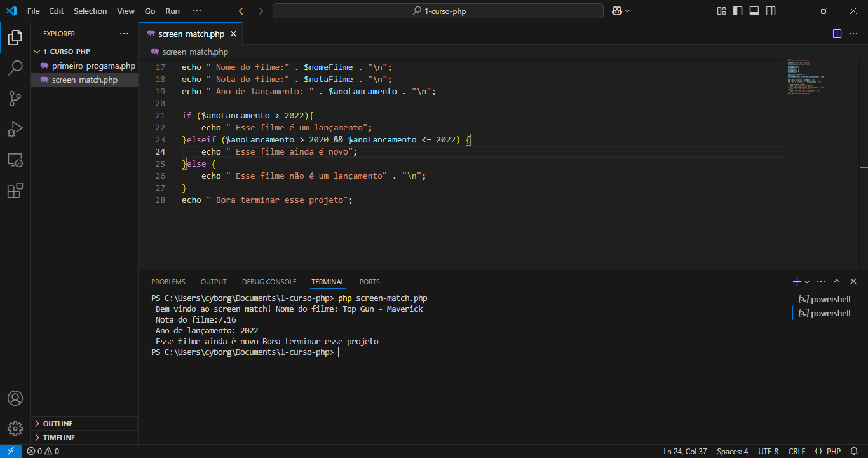Go forward using the navigation arrow
Viewport: 868px width, 458px height.
pos(259,11)
